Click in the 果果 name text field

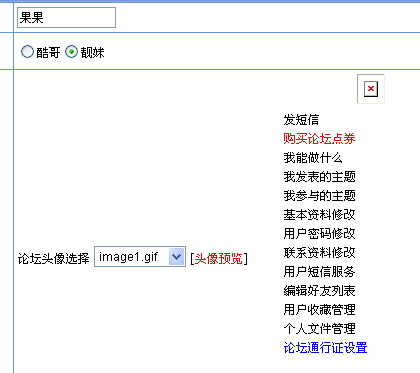(66, 17)
